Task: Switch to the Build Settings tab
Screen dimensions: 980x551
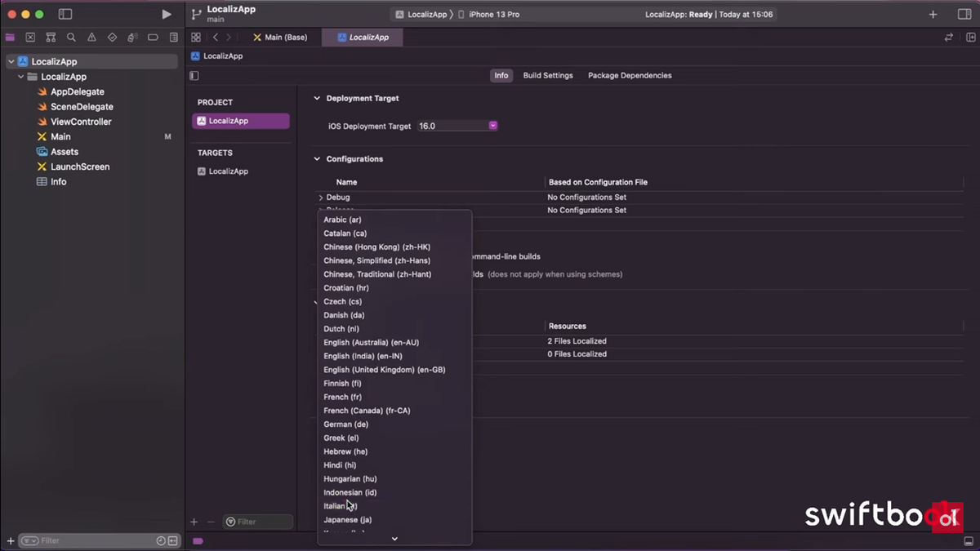Action: (x=548, y=75)
